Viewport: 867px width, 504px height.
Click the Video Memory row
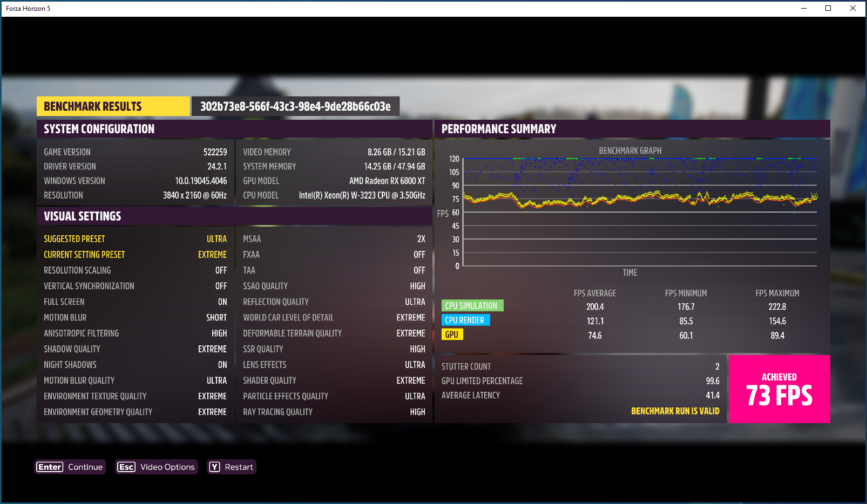click(x=334, y=152)
